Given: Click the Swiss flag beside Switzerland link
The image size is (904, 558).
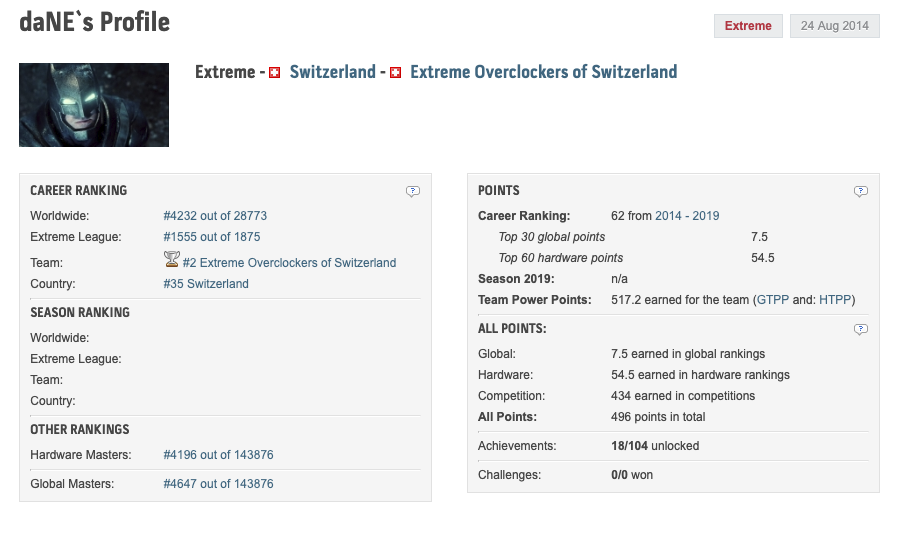Looking at the screenshot, I should [275, 73].
